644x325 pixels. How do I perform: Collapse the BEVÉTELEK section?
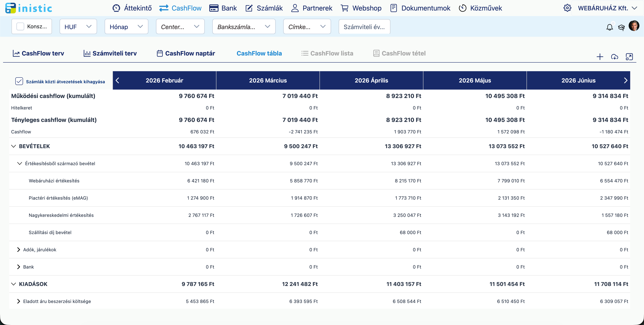[x=13, y=146]
